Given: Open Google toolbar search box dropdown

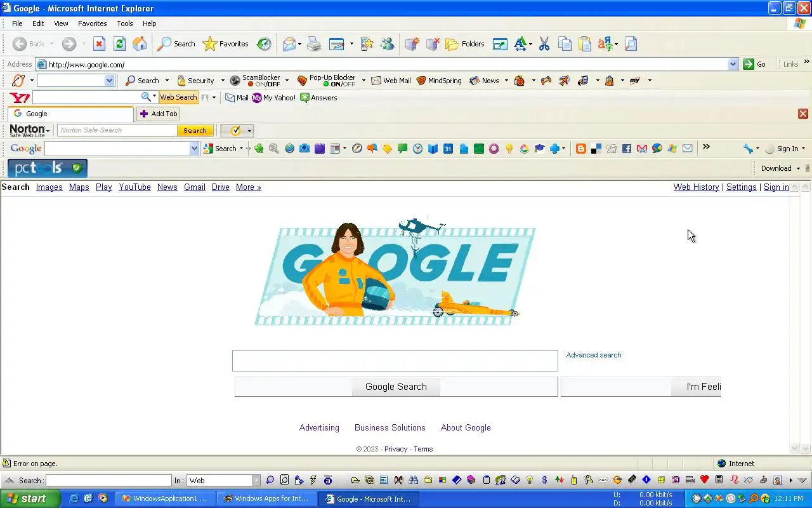Looking at the screenshot, I should click(194, 149).
